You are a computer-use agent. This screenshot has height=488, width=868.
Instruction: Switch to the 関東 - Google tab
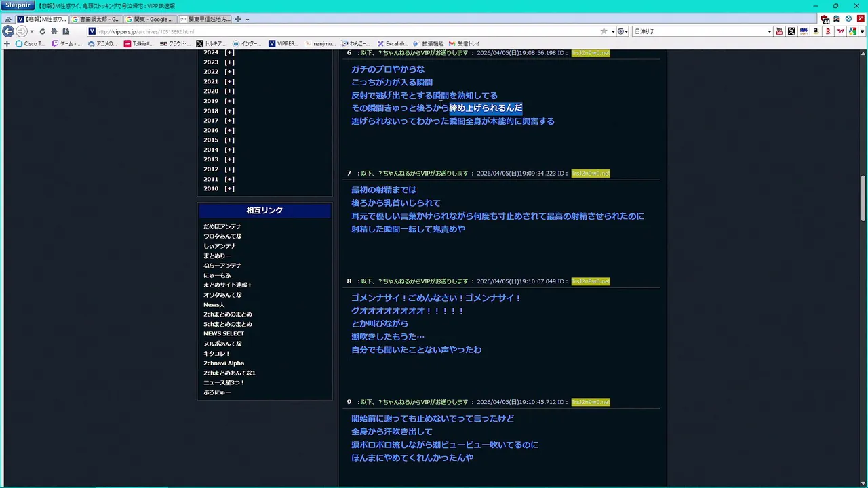pyautogui.click(x=150, y=19)
